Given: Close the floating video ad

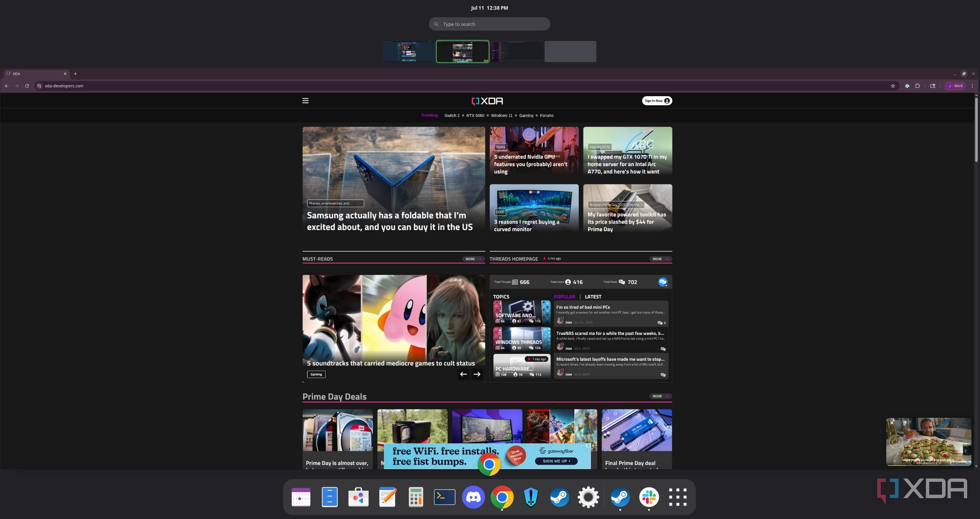Looking at the screenshot, I should (x=891, y=423).
